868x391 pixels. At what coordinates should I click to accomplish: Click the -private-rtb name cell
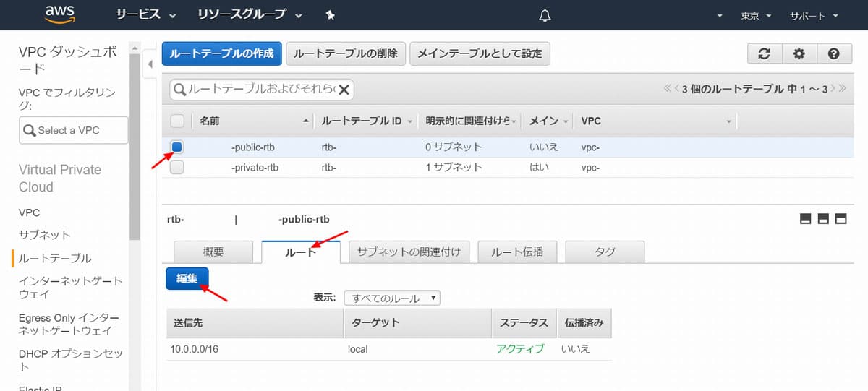coord(255,167)
